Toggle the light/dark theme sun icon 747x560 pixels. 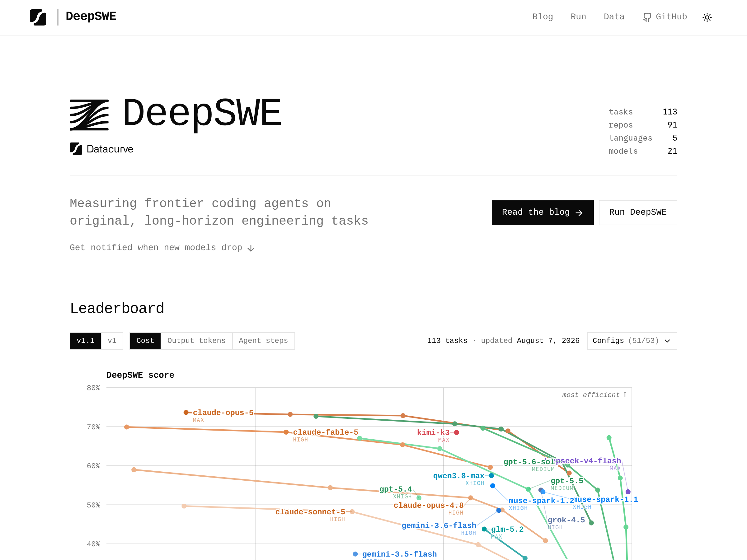click(707, 17)
